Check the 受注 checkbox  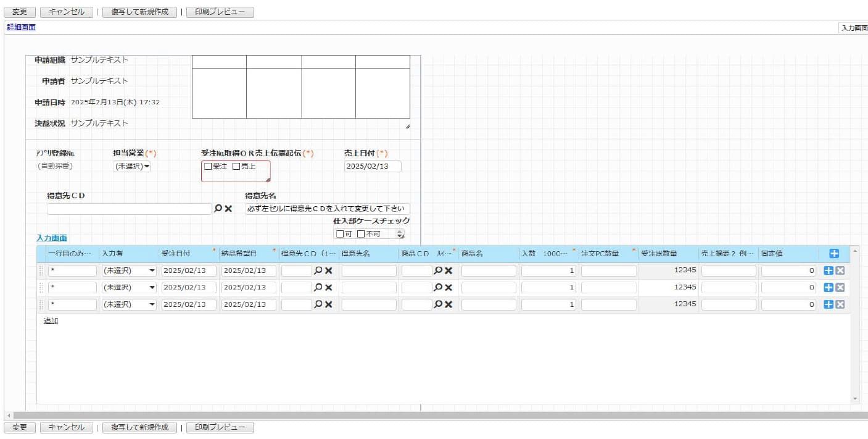(208, 166)
